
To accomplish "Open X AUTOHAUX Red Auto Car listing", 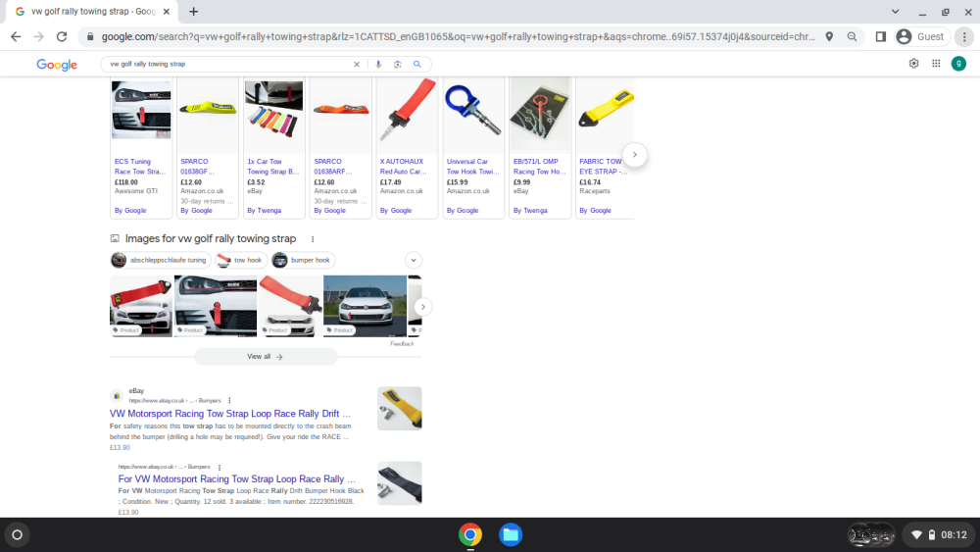I will coord(403,167).
